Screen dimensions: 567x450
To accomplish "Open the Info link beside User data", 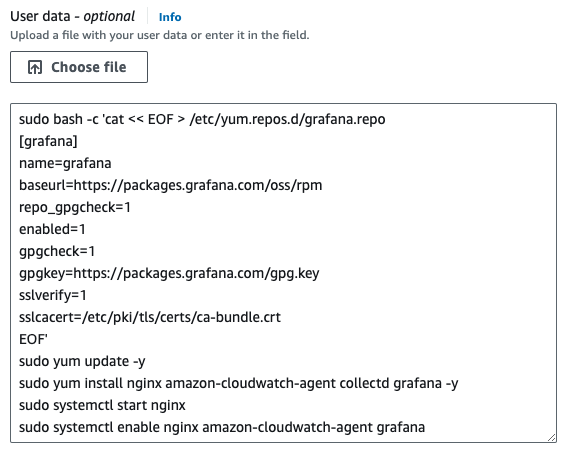I will point(170,17).
